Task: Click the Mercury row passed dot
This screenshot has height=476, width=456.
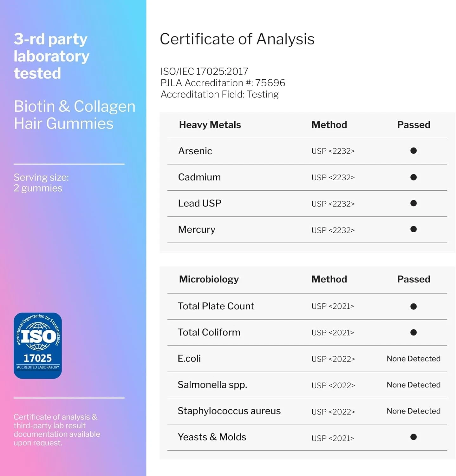Action: (413, 229)
